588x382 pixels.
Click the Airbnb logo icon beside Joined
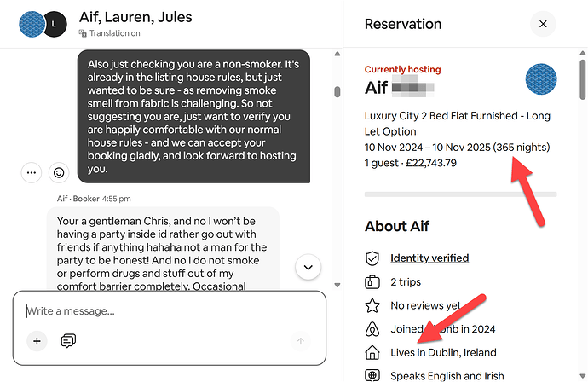pyautogui.click(x=372, y=329)
